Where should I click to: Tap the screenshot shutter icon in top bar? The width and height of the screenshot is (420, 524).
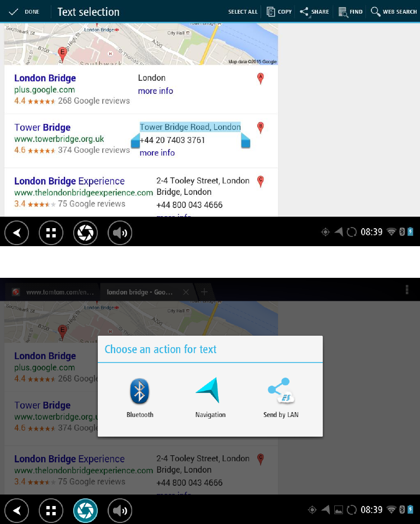click(85, 233)
